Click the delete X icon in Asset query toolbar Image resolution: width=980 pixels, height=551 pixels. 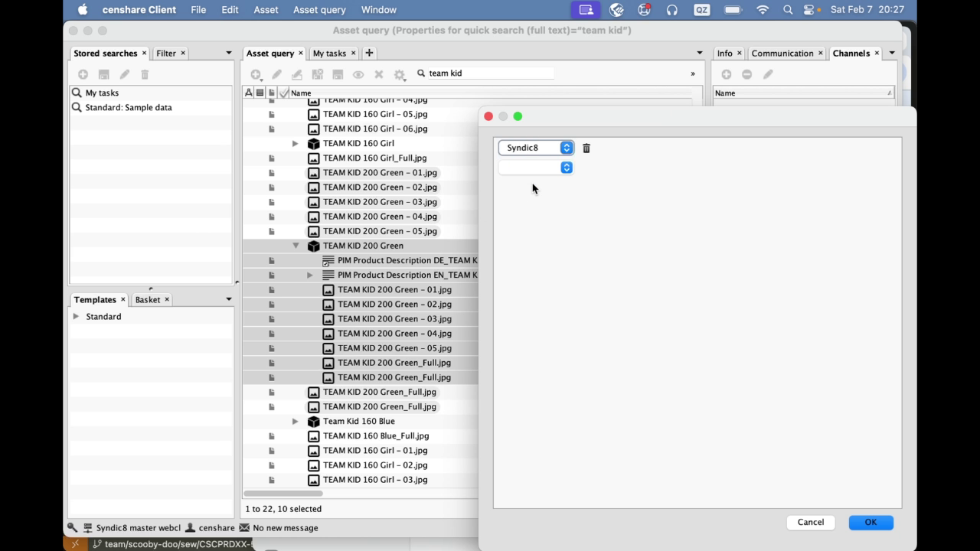pos(378,74)
